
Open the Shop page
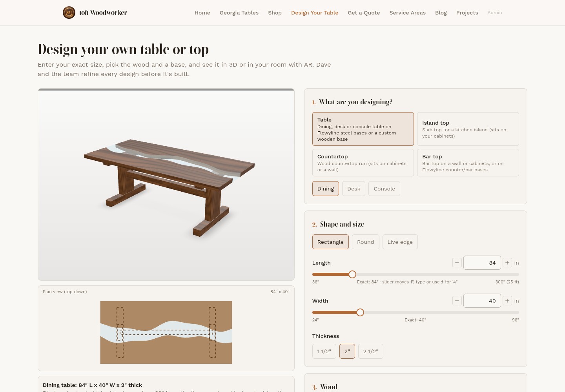pos(275,13)
